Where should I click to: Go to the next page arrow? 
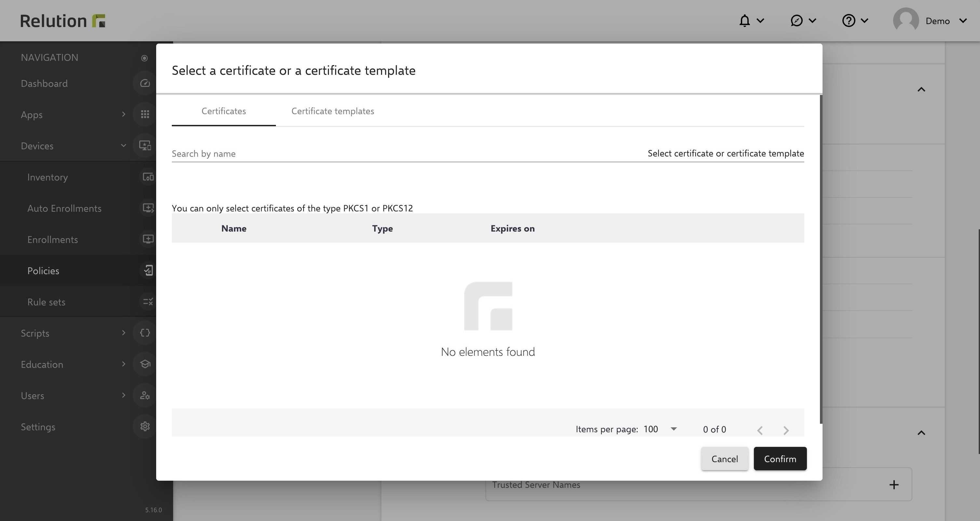(786, 430)
